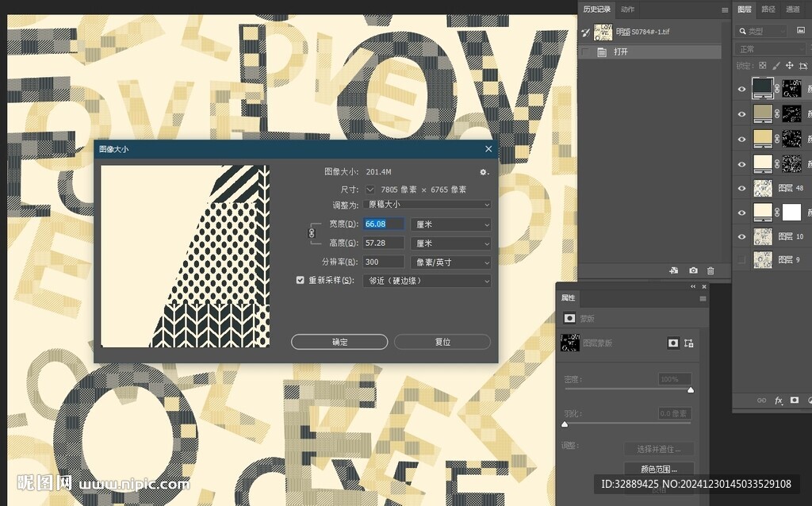Image resolution: width=812 pixels, height=506 pixels.
Task: Click the top layer dark color swatch thumbnail
Action: click(763, 87)
